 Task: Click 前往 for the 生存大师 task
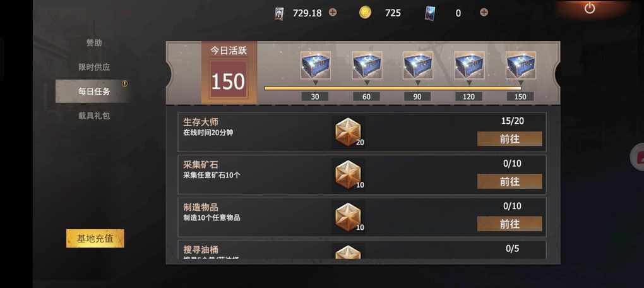coord(510,139)
